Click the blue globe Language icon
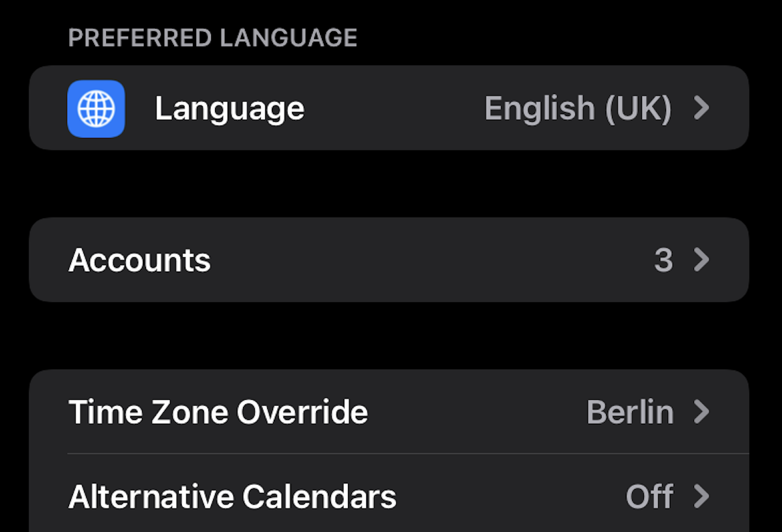Screen dimensions: 782x532 (96, 109)
